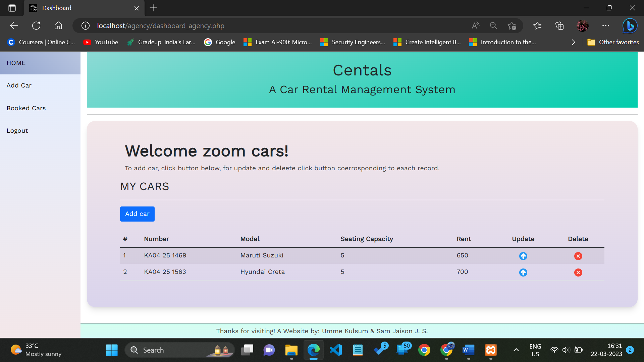Open the Bing sidebar icon
This screenshot has height=362, width=644.
[630, 26]
